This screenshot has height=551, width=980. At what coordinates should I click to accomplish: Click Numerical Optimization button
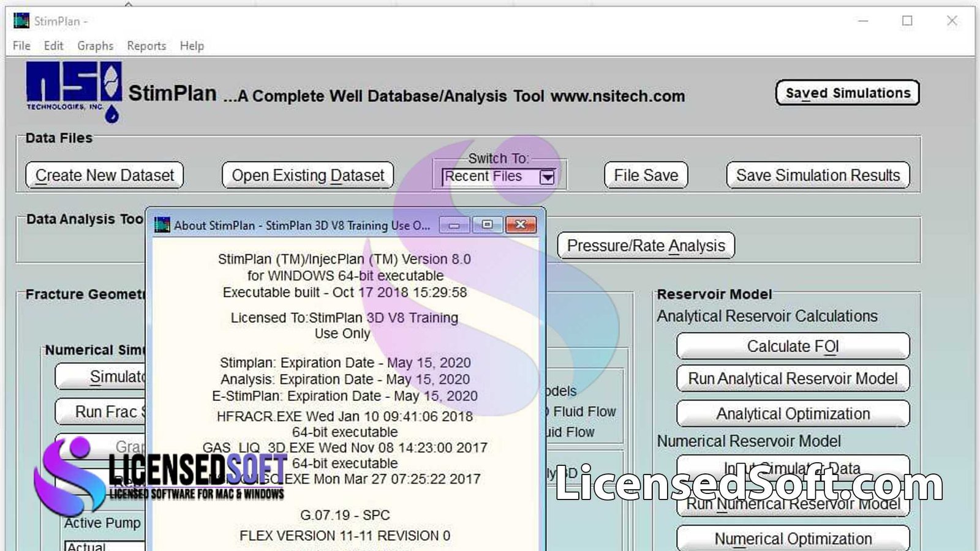[793, 539]
